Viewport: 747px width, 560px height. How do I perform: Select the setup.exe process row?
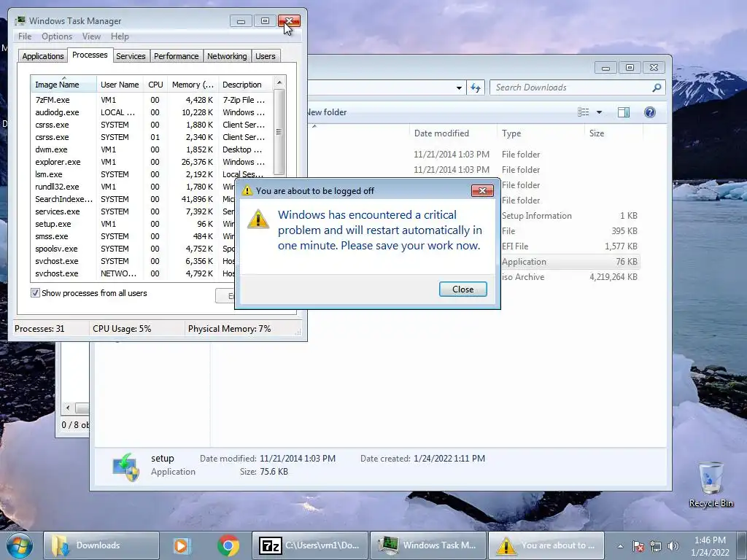(133, 224)
